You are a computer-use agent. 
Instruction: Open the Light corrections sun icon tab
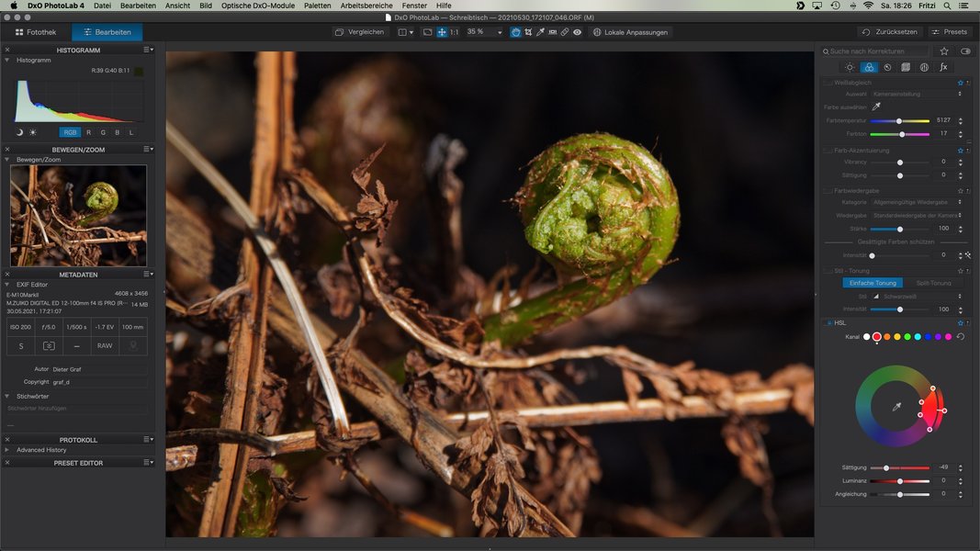point(850,67)
